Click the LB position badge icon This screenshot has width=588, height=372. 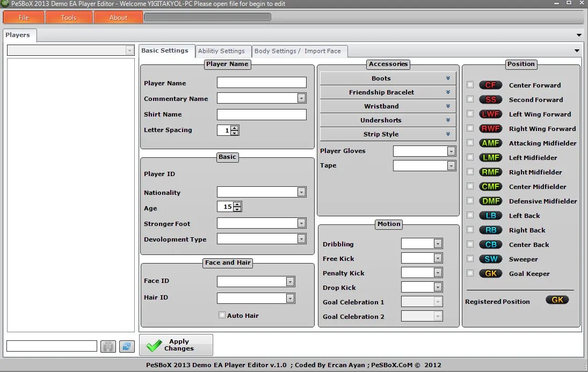coord(490,216)
